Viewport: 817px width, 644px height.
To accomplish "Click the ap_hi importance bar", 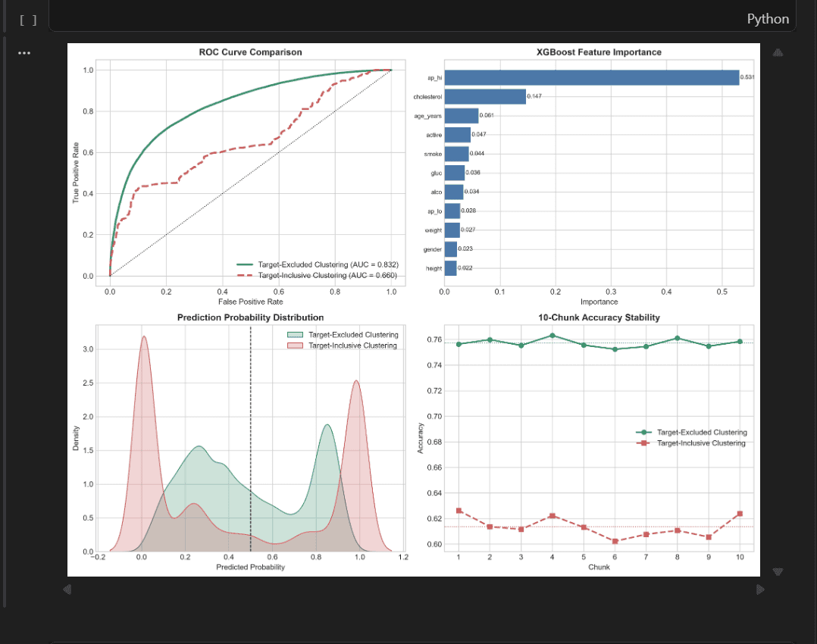I will 591,77.
